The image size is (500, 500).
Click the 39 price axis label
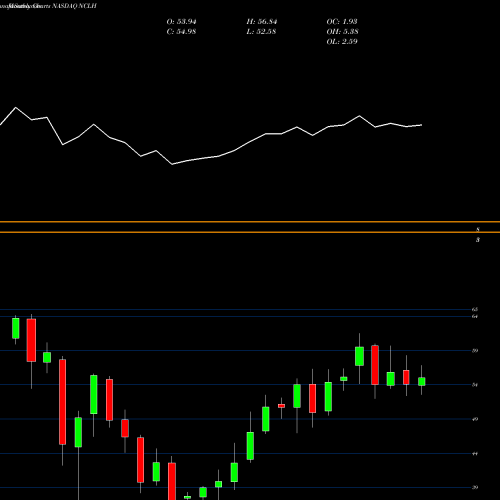coord(475,488)
